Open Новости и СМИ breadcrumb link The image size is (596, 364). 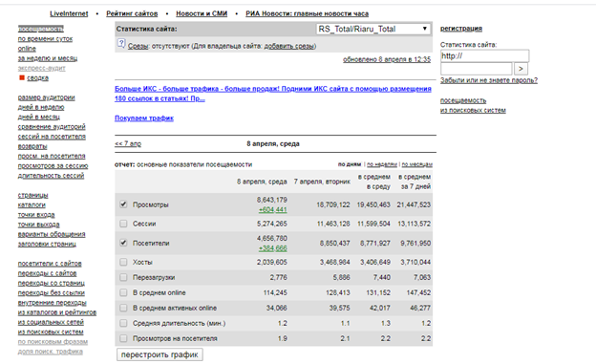point(202,13)
